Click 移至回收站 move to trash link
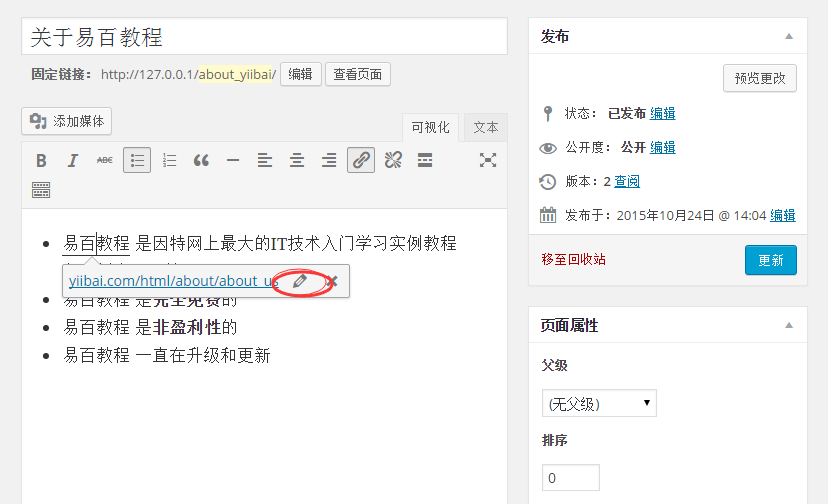 pyautogui.click(x=573, y=259)
